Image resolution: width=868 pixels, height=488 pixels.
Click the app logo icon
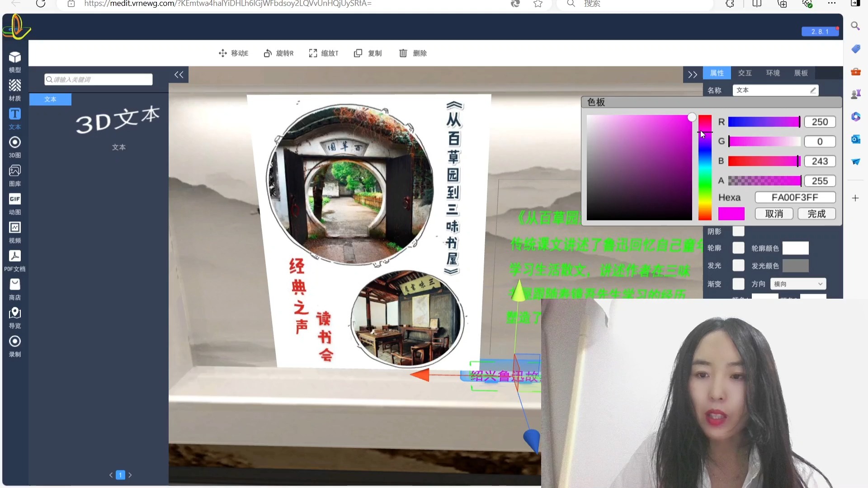click(16, 27)
